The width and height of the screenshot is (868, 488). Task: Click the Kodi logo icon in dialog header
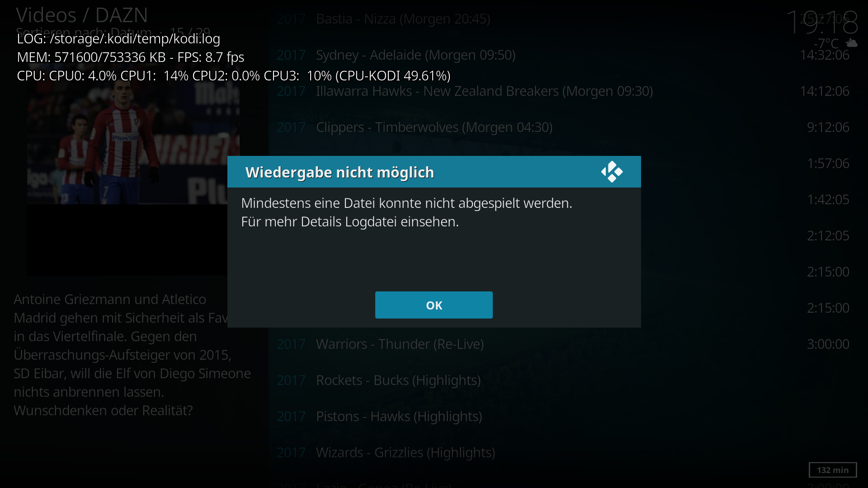coord(612,172)
